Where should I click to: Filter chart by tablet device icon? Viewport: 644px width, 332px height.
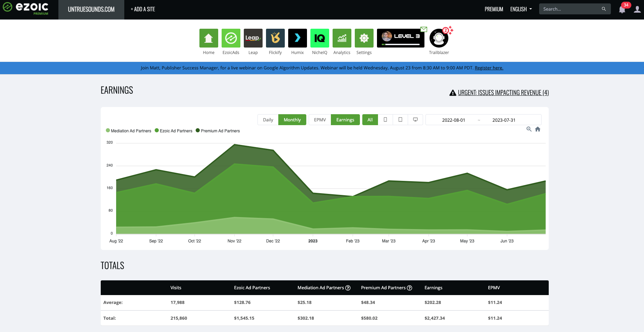tap(401, 120)
